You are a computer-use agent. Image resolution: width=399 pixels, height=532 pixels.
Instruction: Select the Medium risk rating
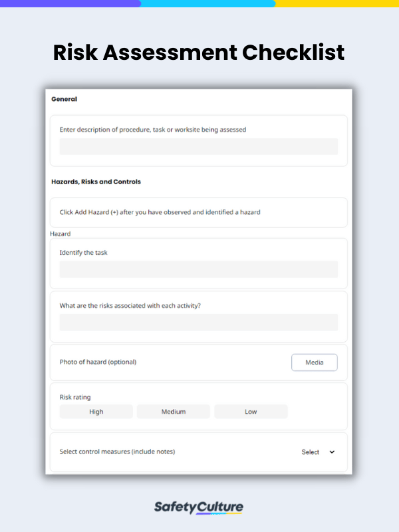(173, 411)
